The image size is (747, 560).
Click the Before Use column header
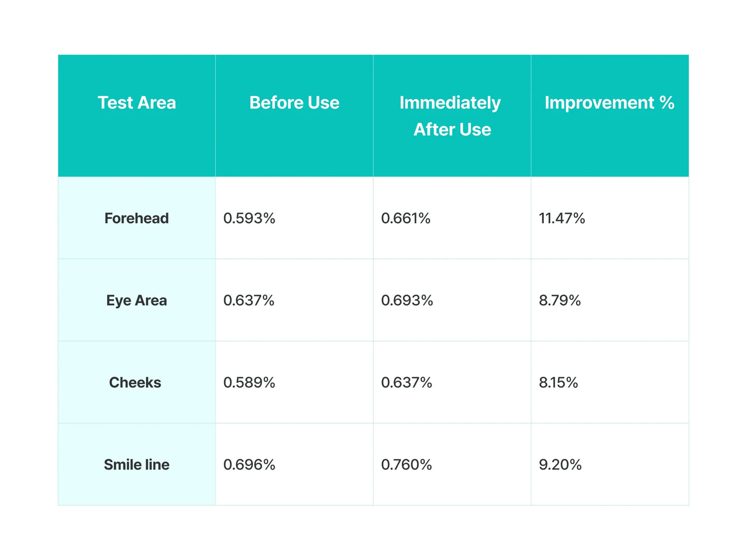(x=294, y=103)
